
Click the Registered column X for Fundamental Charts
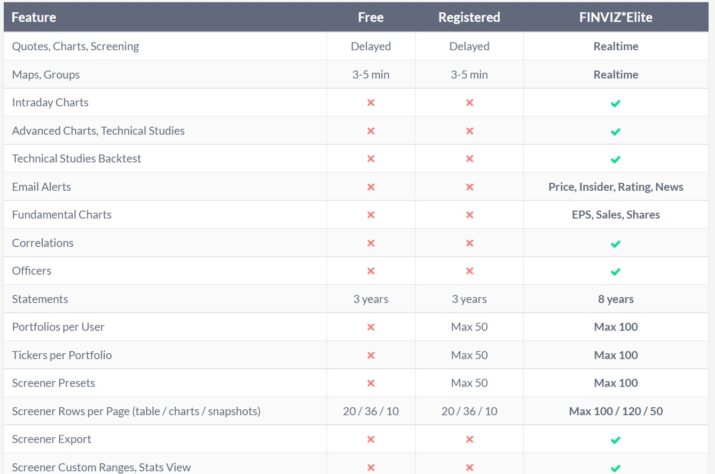coord(469,215)
